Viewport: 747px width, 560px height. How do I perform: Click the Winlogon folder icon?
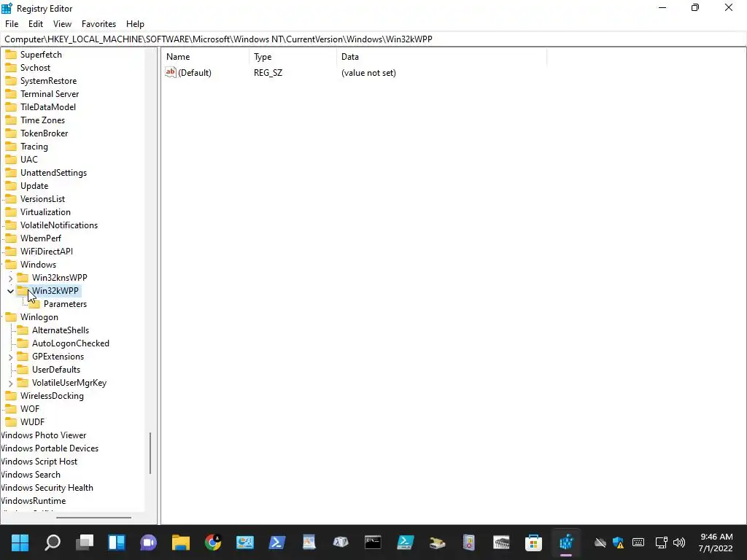[x=10, y=317]
